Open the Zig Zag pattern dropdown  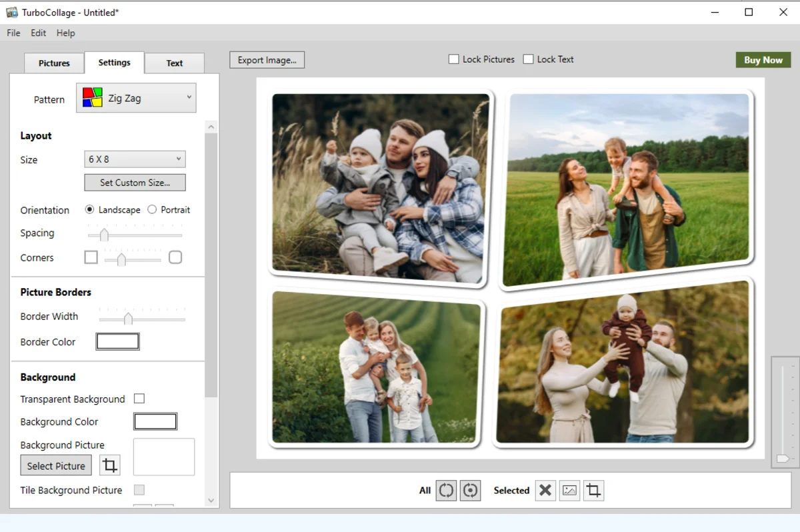point(136,98)
